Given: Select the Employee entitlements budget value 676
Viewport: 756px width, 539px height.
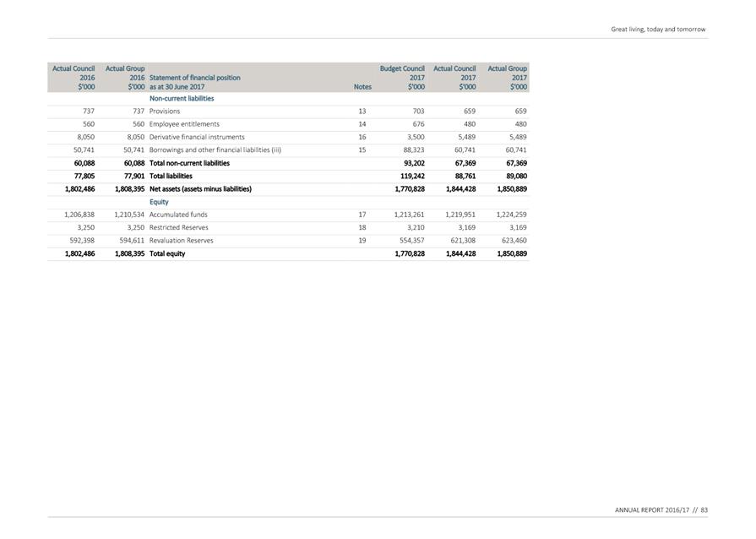Looking at the screenshot, I should pos(418,124).
